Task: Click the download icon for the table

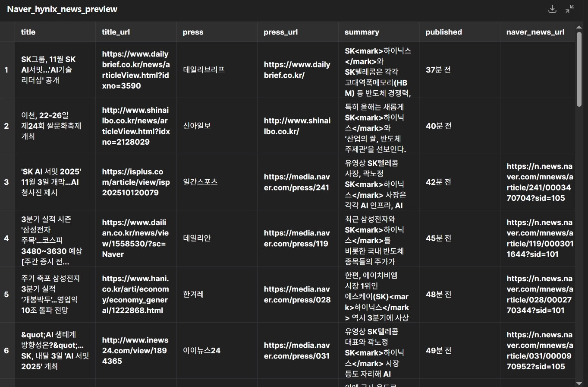Action: 552,9
